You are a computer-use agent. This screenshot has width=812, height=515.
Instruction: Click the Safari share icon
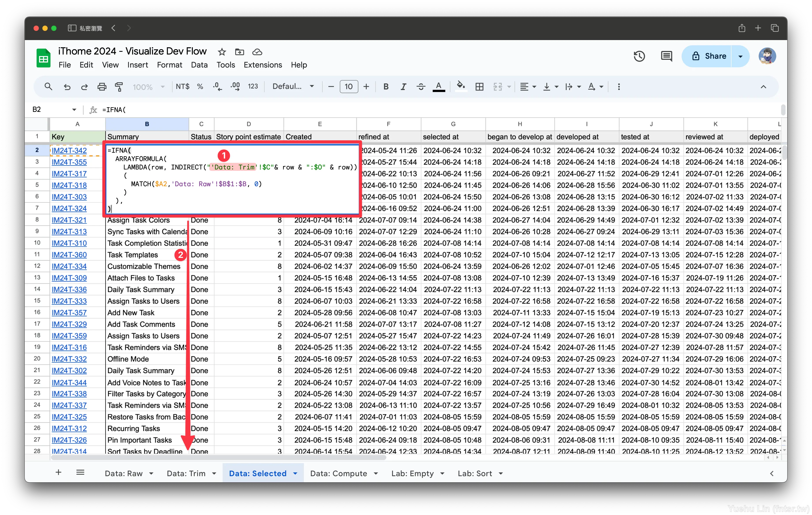[x=742, y=28]
